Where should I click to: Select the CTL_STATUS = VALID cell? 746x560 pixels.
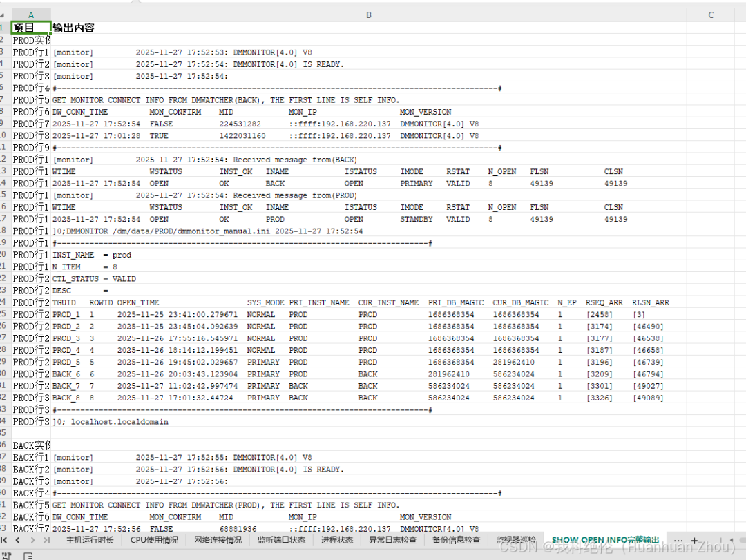369,279
